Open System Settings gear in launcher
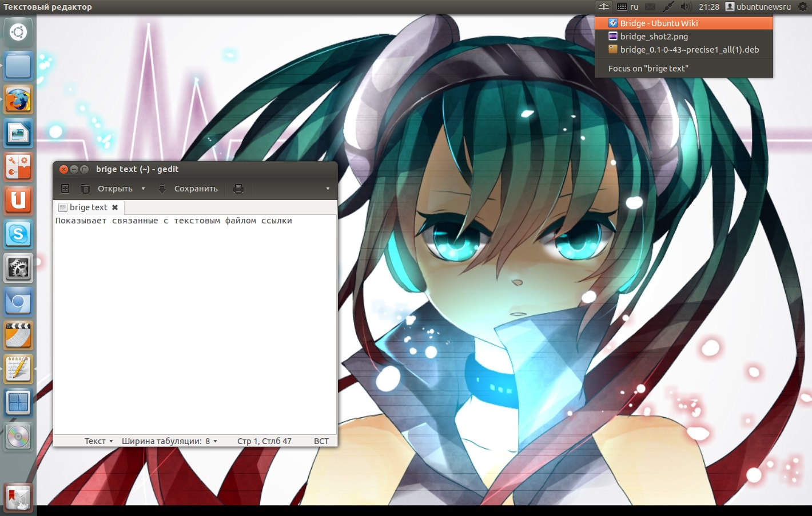 click(18, 268)
